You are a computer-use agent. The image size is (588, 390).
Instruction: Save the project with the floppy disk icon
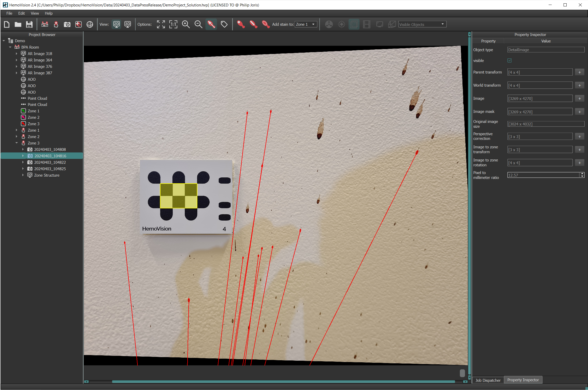[x=29, y=24]
